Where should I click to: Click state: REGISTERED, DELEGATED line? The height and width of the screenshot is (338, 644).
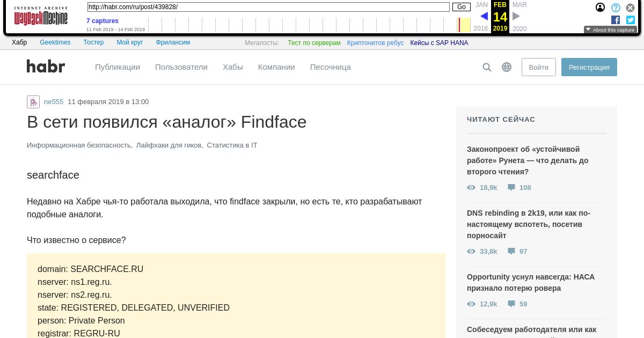coord(134,308)
